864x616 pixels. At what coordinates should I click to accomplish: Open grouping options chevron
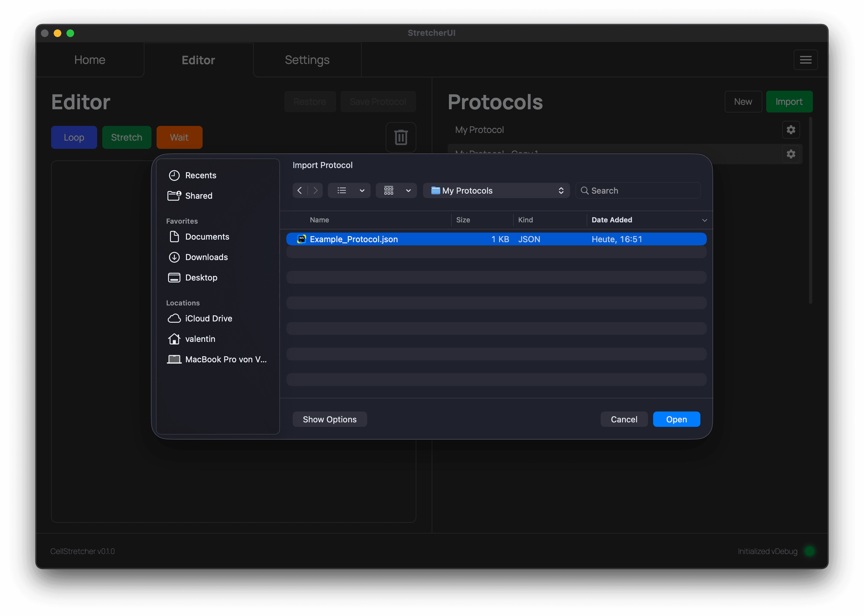pos(408,190)
